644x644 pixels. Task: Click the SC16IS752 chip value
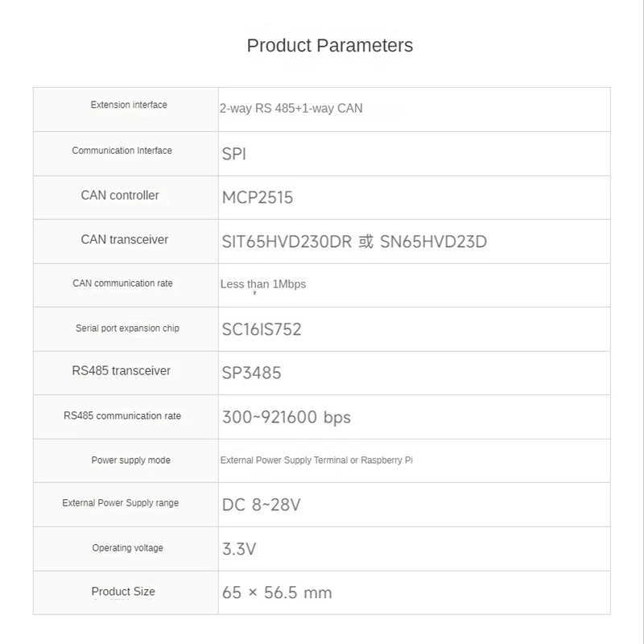point(262,329)
